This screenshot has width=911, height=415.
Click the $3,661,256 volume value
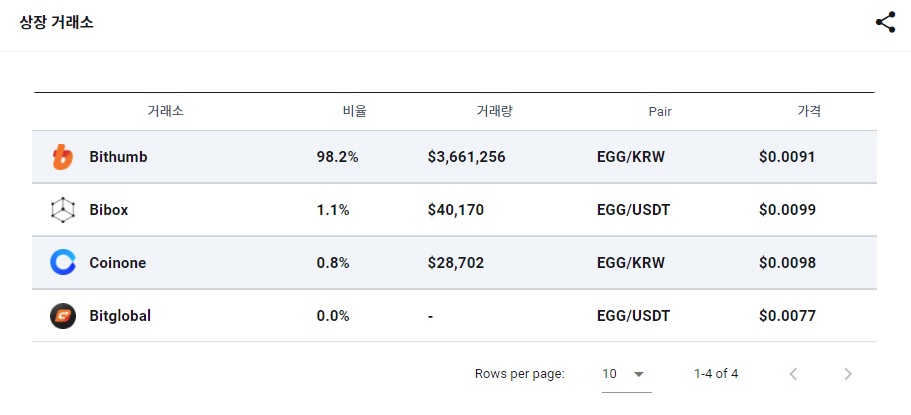[467, 157]
